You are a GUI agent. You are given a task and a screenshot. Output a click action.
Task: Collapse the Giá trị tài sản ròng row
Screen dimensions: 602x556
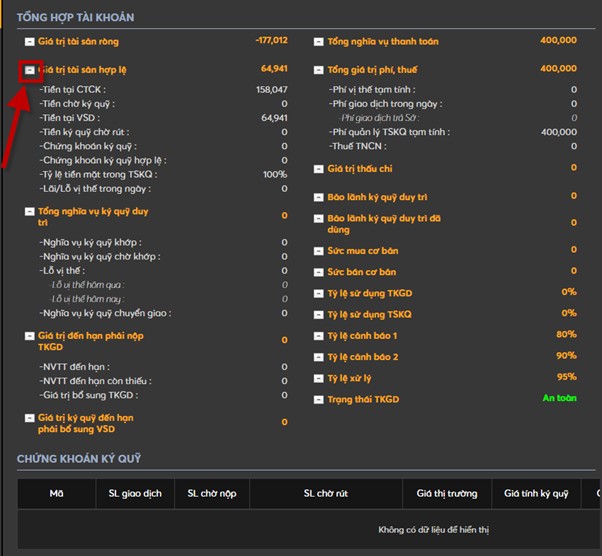[x=29, y=42]
